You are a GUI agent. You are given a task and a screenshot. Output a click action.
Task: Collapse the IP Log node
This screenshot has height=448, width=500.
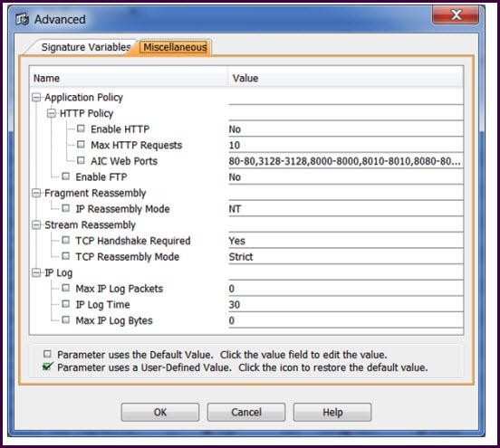pos(36,272)
